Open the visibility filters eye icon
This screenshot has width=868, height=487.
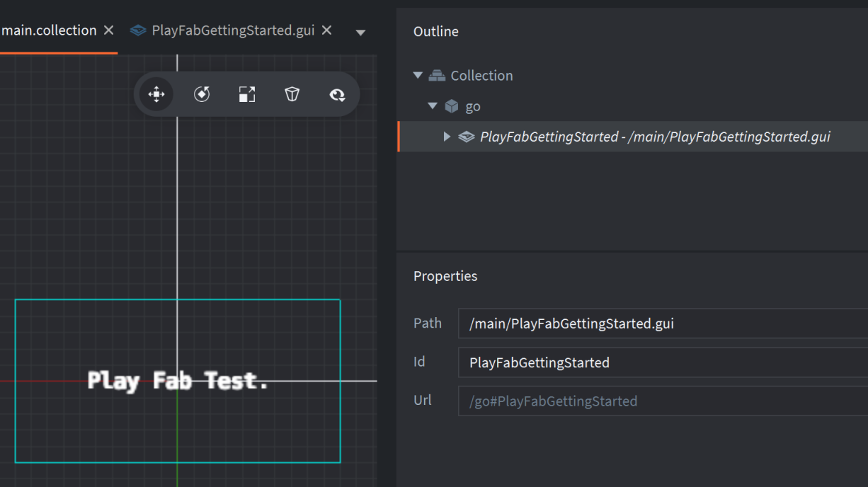pyautogui.click(x=337, y=94)
